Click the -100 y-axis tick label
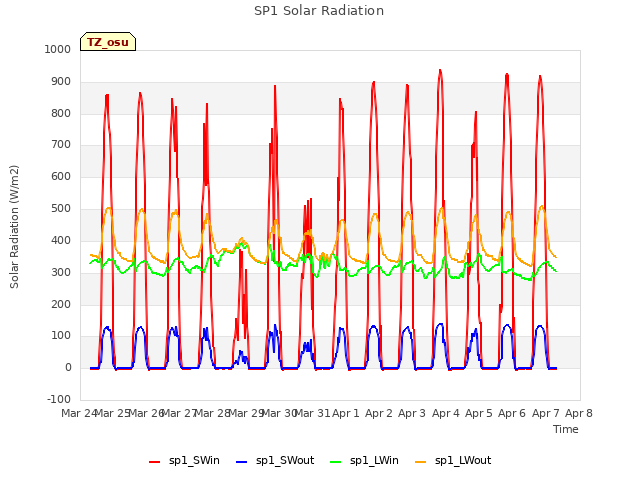The width and height of the screenshot is (640, 480). (x=59, y=399)
